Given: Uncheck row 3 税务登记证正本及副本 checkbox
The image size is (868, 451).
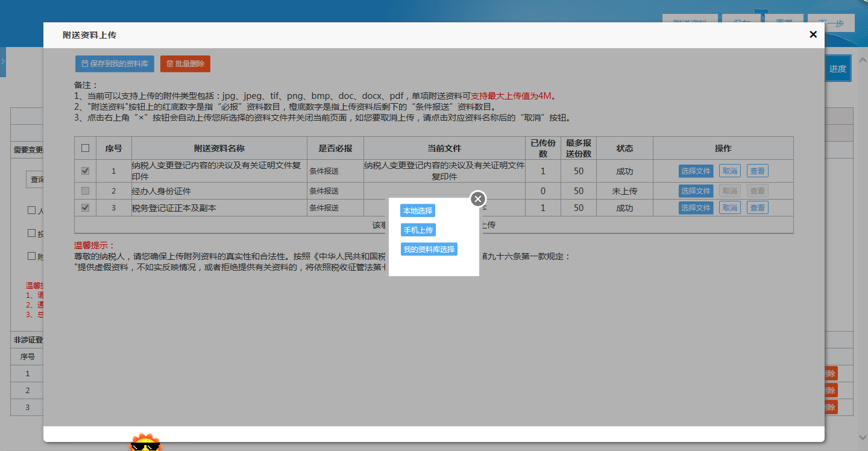Looking at the screenshot, I should click(85, 208).
